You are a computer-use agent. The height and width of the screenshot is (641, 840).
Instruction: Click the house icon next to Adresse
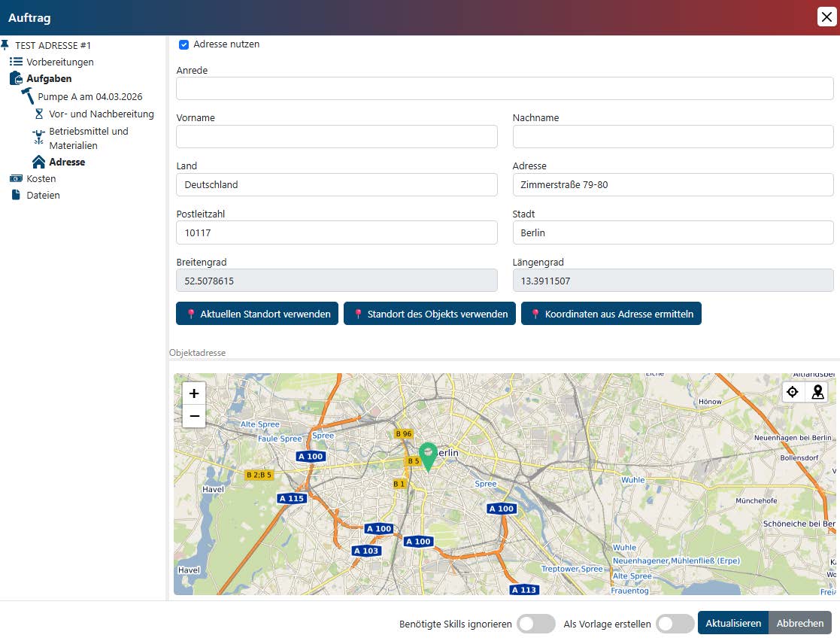pos(38,162)
